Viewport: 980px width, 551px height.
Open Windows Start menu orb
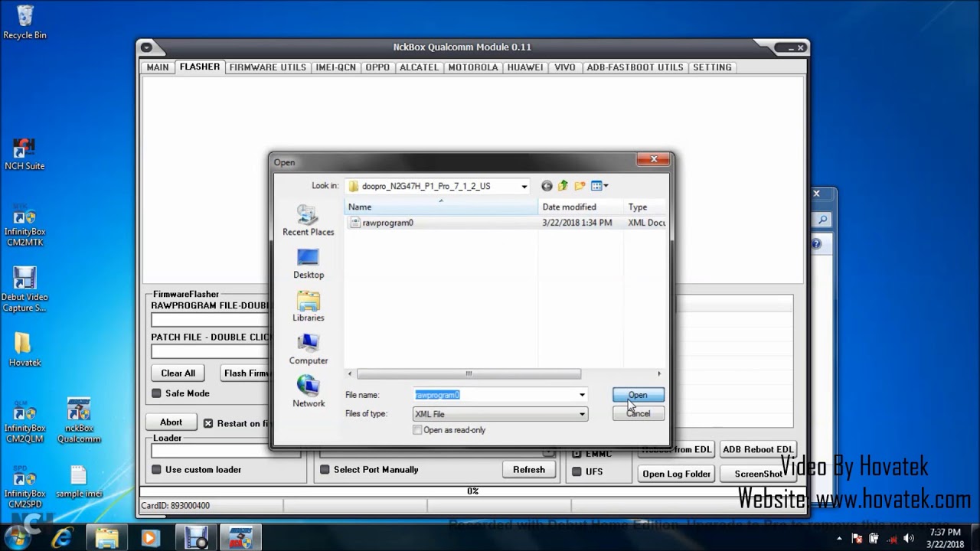tap(18, 536)
